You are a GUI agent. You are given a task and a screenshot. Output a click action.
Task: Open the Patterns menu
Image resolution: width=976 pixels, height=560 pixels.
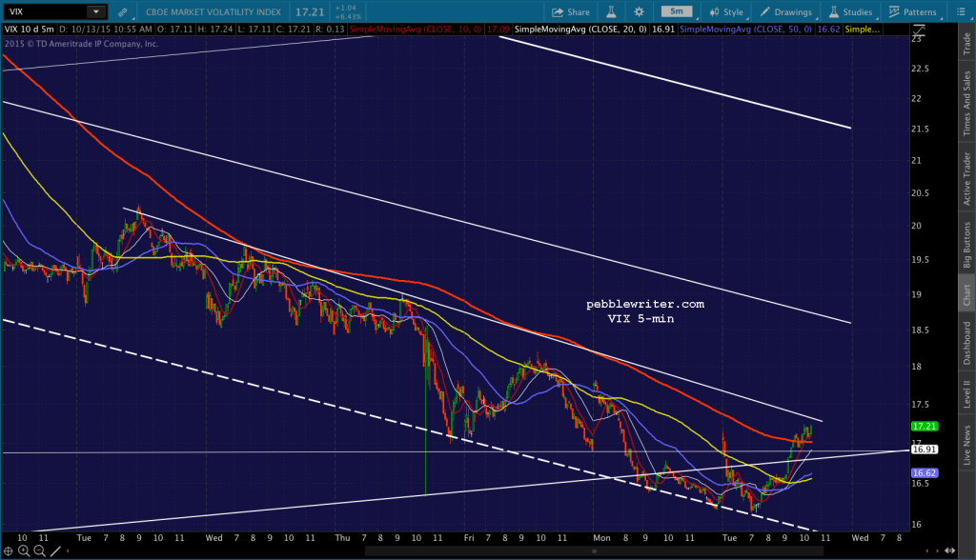click(x=912, y=11)
